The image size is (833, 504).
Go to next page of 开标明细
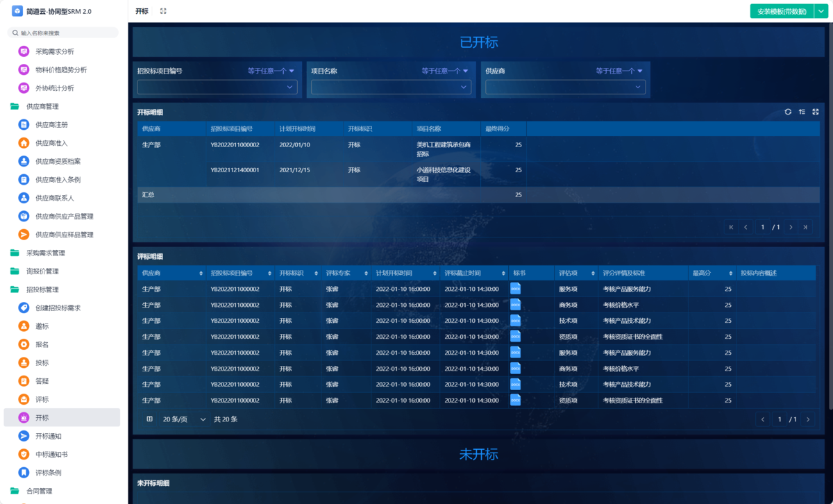tap(791, 227)
